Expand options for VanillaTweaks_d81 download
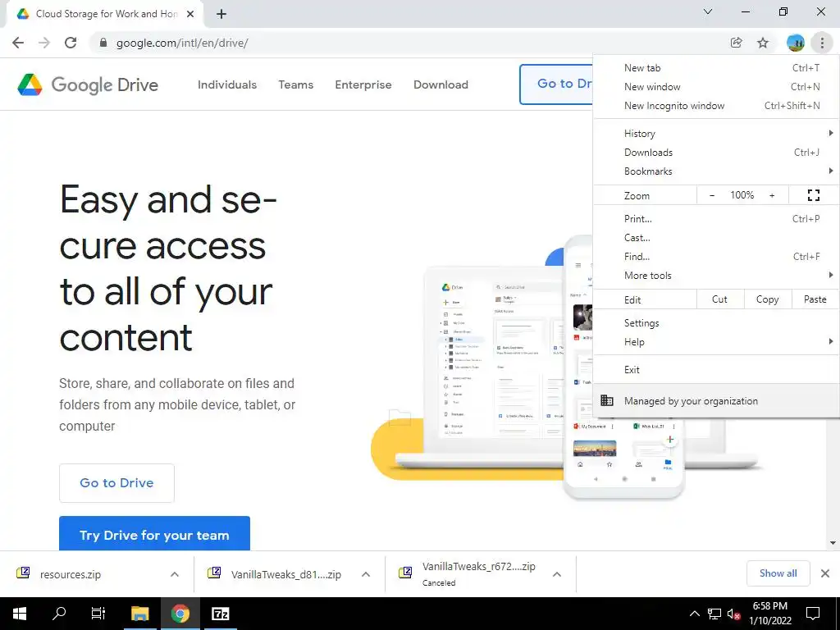840x630 pixels. pos(366,574)
